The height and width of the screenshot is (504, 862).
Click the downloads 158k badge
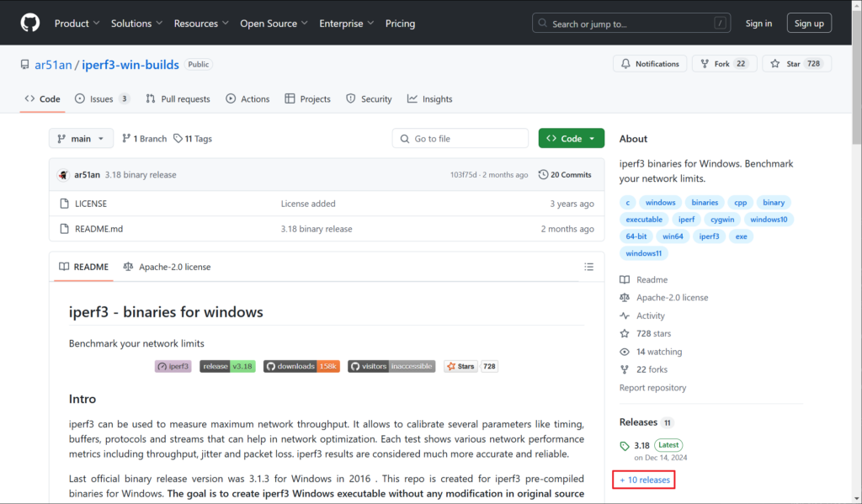point(301,366)
